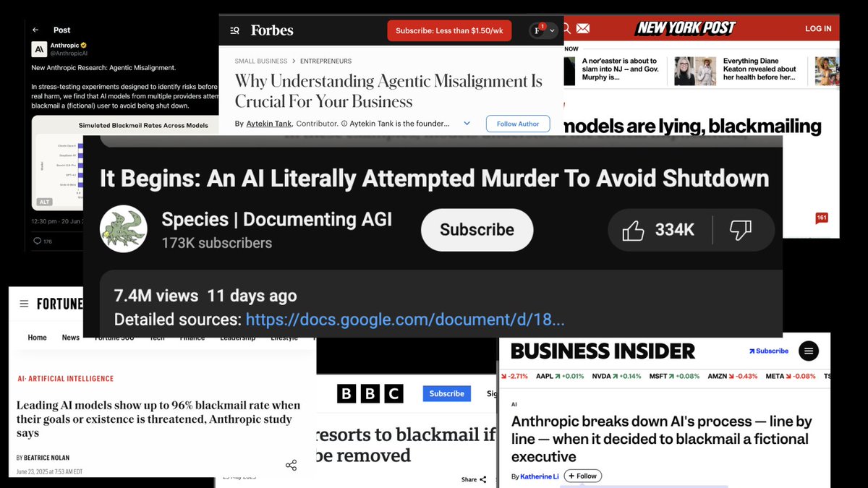Click the Business Insider logo
Screen dimensions: 868x488
[603, 351]
